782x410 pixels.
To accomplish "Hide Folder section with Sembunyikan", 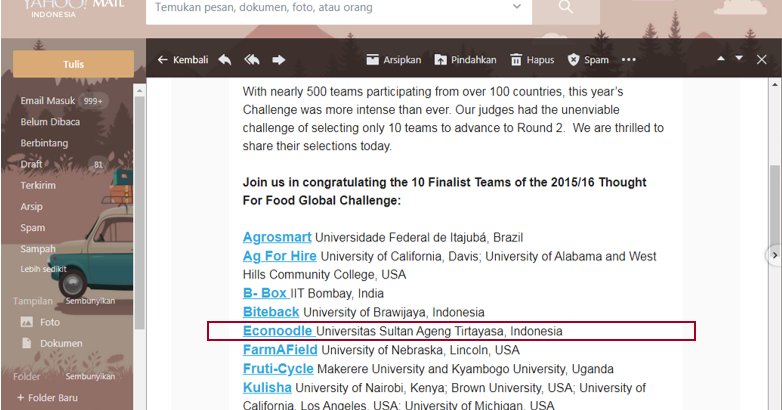I will pyautogui.click(x=90, y=376).
